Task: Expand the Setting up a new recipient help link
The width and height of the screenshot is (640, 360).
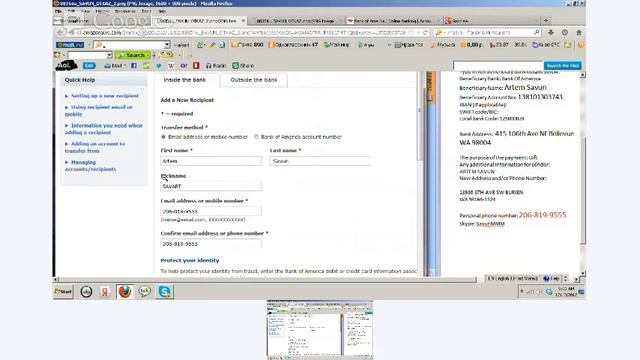Action: point(105,96)
